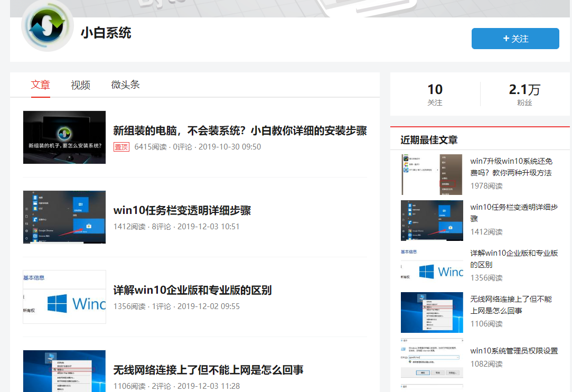Switch to the 文章 tab

click(x=40, y=85)
